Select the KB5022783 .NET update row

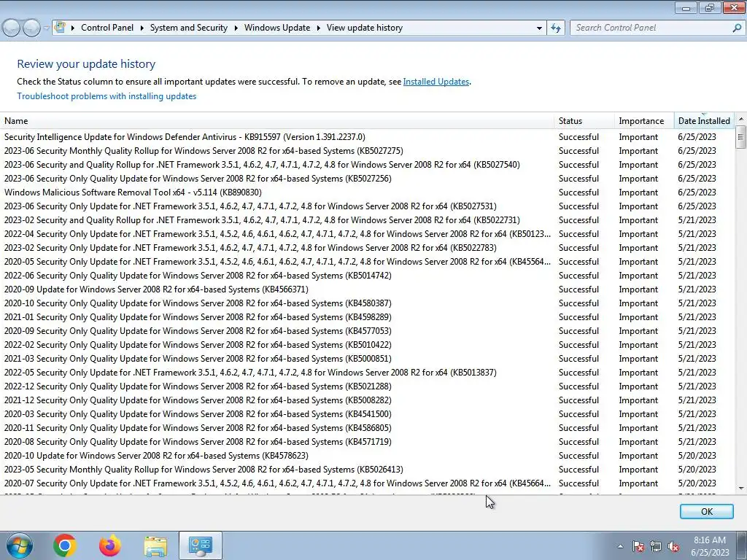(x=367, y=248)
